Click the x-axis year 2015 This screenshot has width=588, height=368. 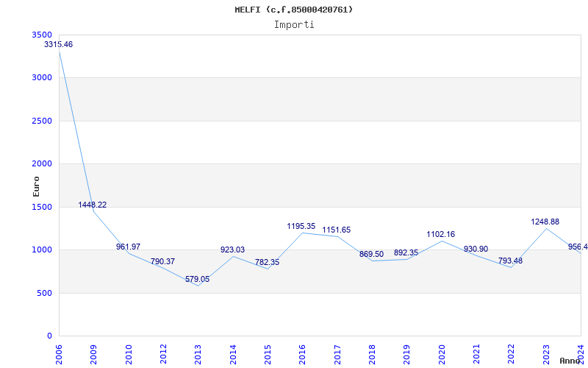pyautogui.click(x=268, y=354)
